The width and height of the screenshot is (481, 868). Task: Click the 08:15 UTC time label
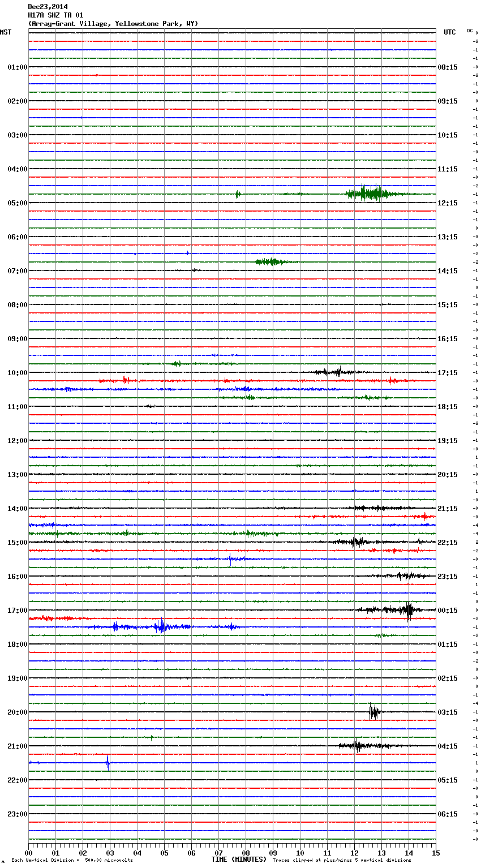[448, 67]
